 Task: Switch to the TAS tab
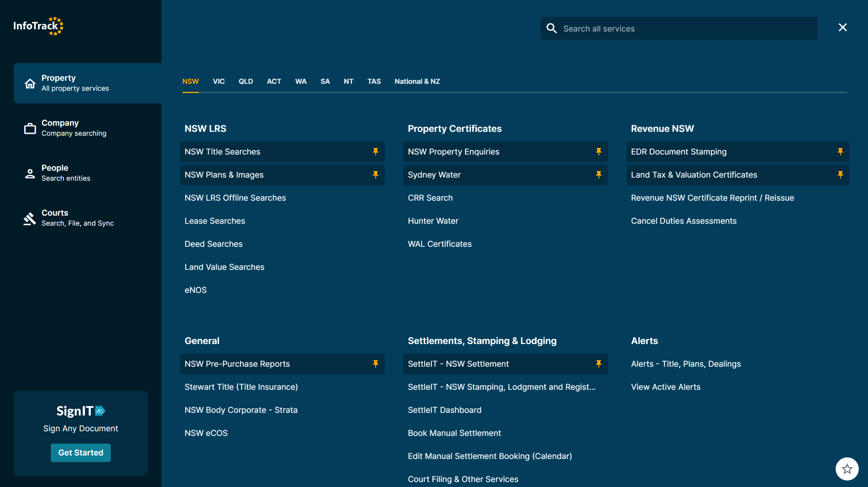pyautogui.click(x=374, y=81)
